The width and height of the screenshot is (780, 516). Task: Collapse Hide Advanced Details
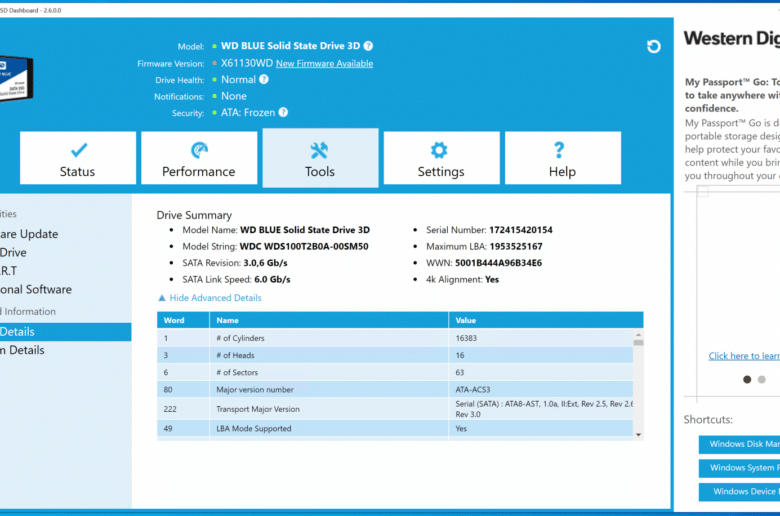[215, 298]
